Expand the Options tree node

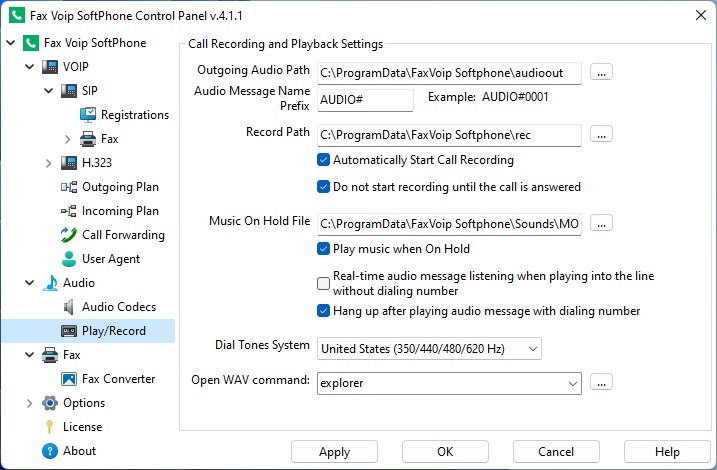click(29, 403)
